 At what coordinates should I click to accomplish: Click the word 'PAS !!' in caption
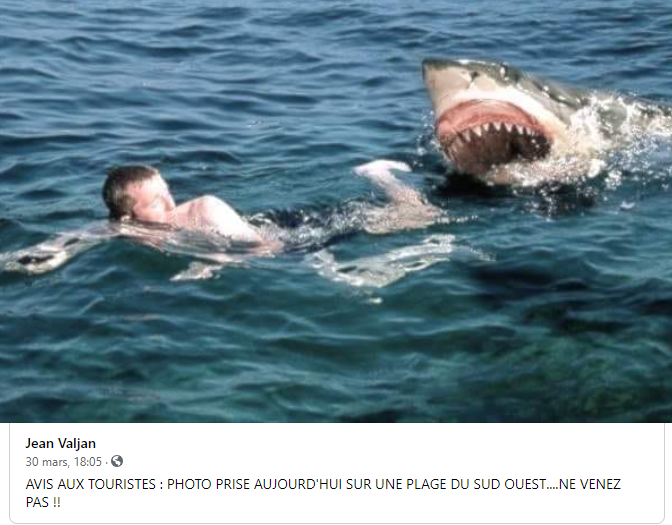click(x=43, y=502)
